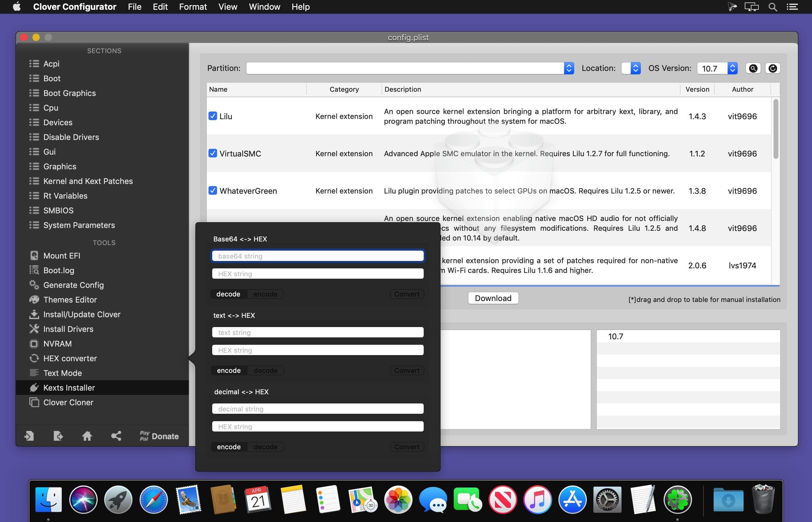Viewport: 812px width, 522px height.
Task: Click the share icon in sidebar footer
Action: [116, 436]
